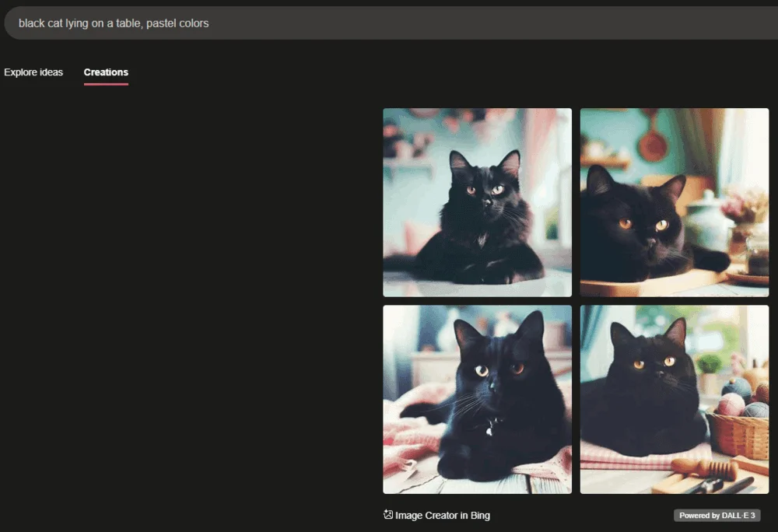Open the fluffy cat with pastel background image
The width and height of the screenshot is (778, 532).
[x=476, y=201]
